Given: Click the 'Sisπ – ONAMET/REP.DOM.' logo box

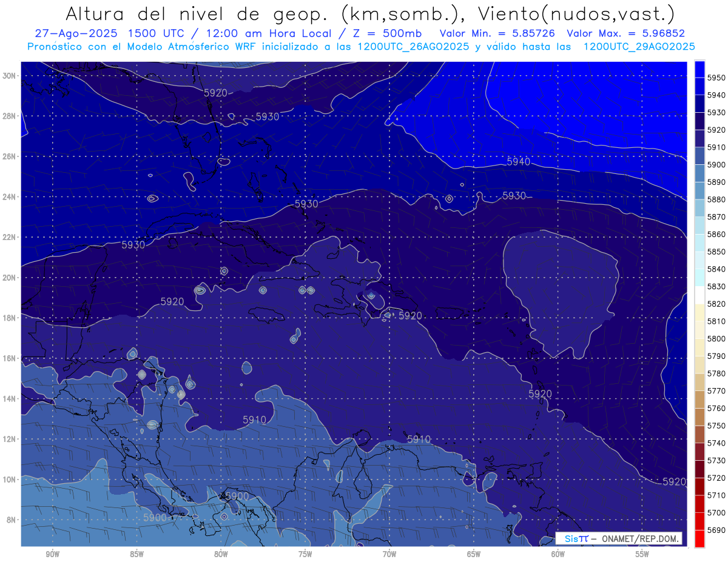Looking at the screenshot, I should pyautogui.click(x=619, y=538).
